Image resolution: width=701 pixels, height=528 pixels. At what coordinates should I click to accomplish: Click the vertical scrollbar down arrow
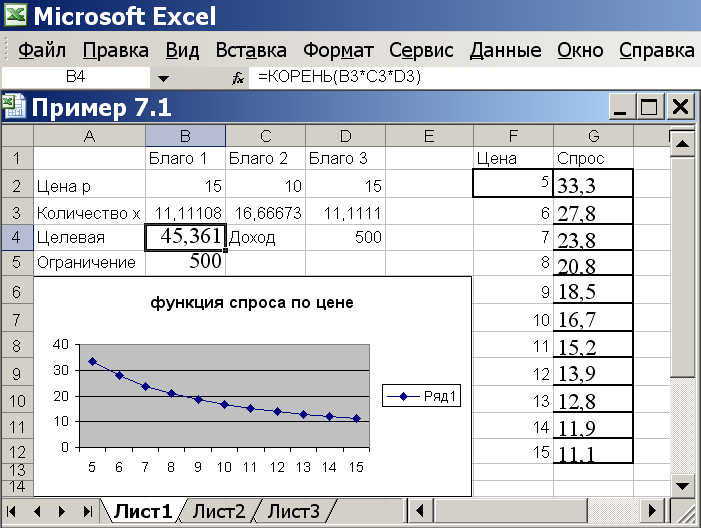coord(682,486)
